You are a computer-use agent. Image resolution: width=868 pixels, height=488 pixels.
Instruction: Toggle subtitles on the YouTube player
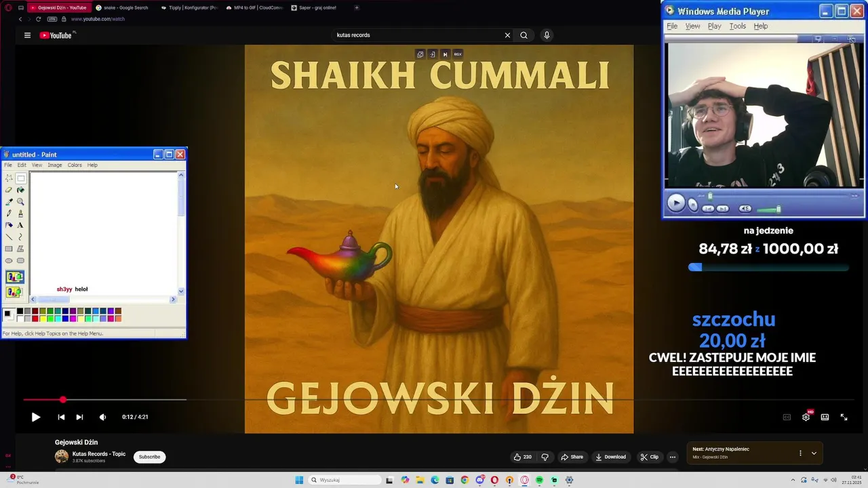coord(787,417)
